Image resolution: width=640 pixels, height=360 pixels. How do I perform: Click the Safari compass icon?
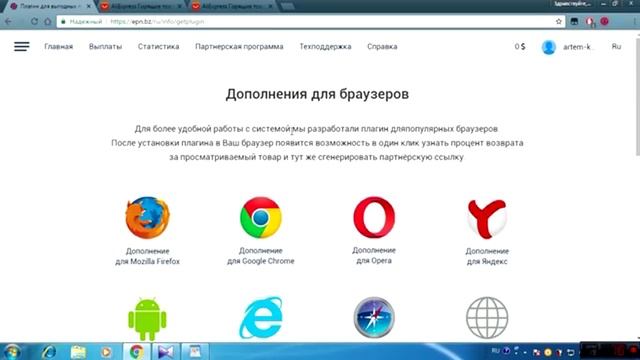374,318
